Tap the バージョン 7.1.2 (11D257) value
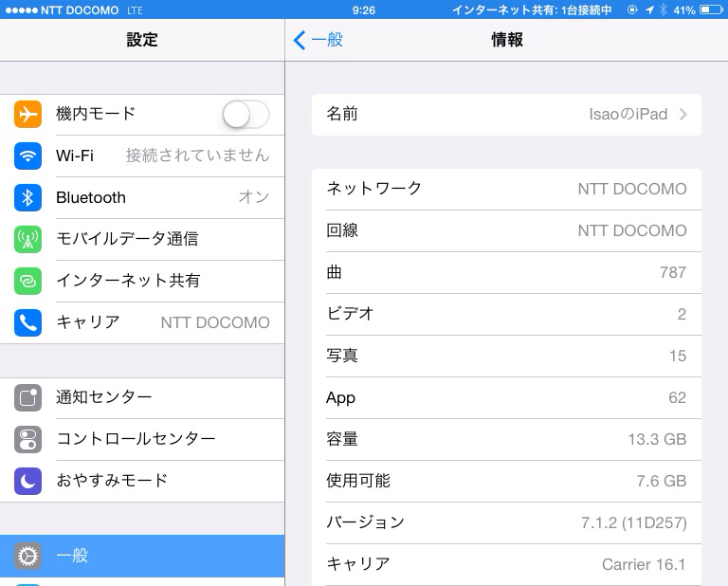This screenshot has width=728, height=586. (634, 522)
